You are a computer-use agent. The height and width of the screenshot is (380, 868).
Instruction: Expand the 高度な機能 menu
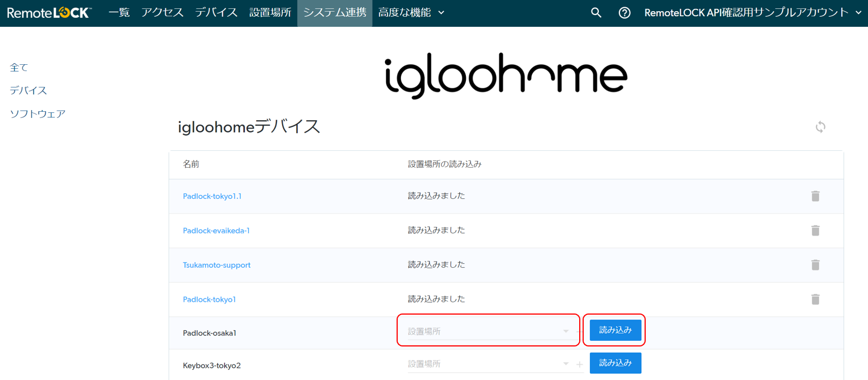(411, 13)
